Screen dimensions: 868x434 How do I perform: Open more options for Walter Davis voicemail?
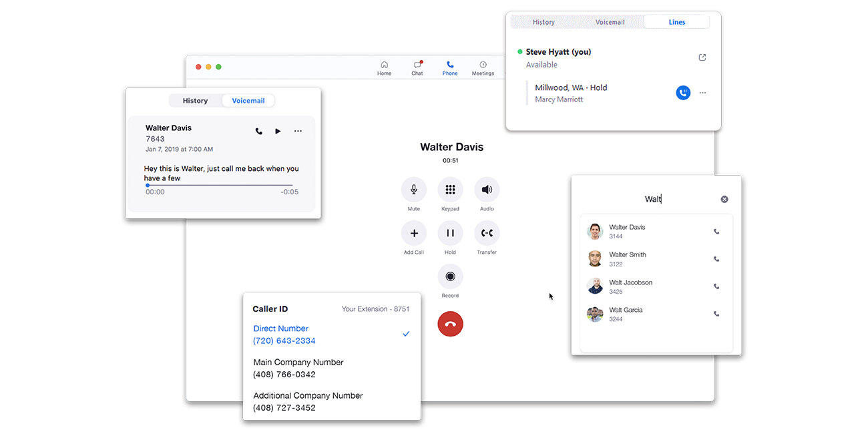pyautogui.click(x=298, y=132)
